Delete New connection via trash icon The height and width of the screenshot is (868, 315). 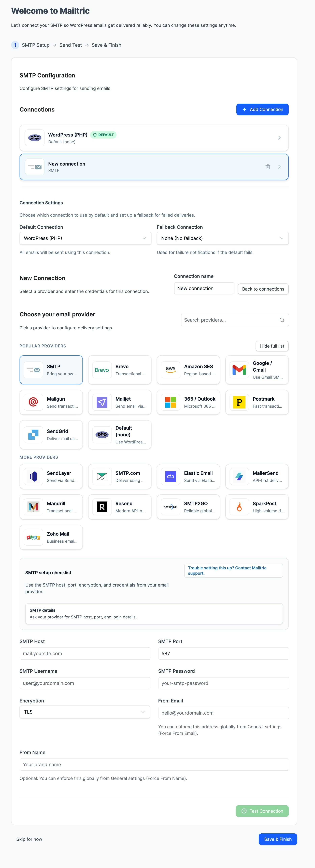tap(267, 167)
